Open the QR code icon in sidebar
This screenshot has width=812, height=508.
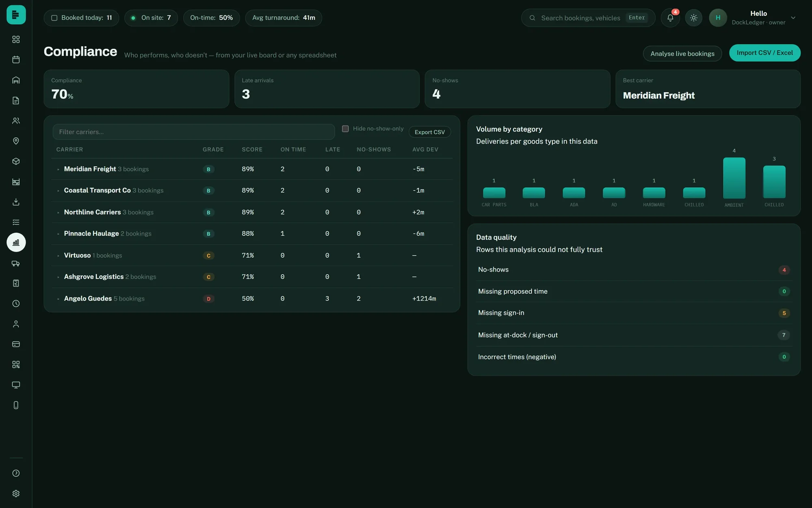tap(16, 365)
